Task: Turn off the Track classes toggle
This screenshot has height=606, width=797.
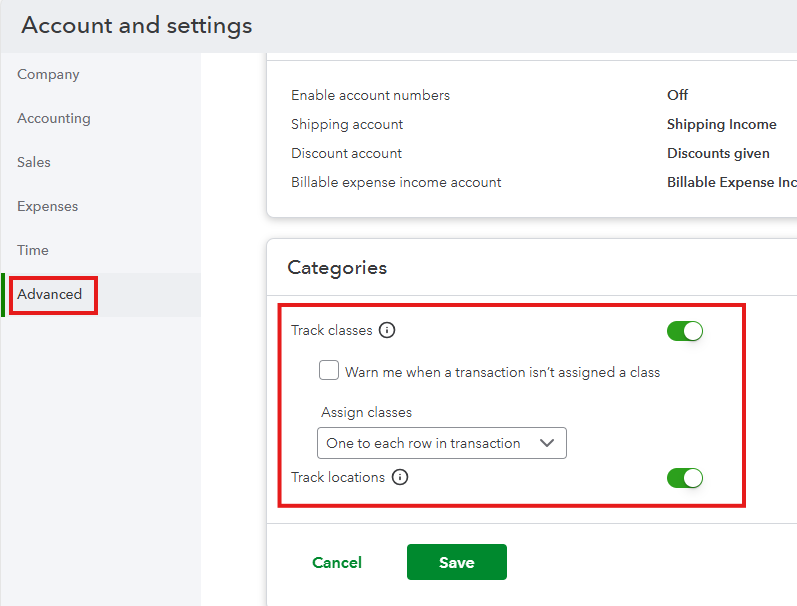Action: coord(685,331)
